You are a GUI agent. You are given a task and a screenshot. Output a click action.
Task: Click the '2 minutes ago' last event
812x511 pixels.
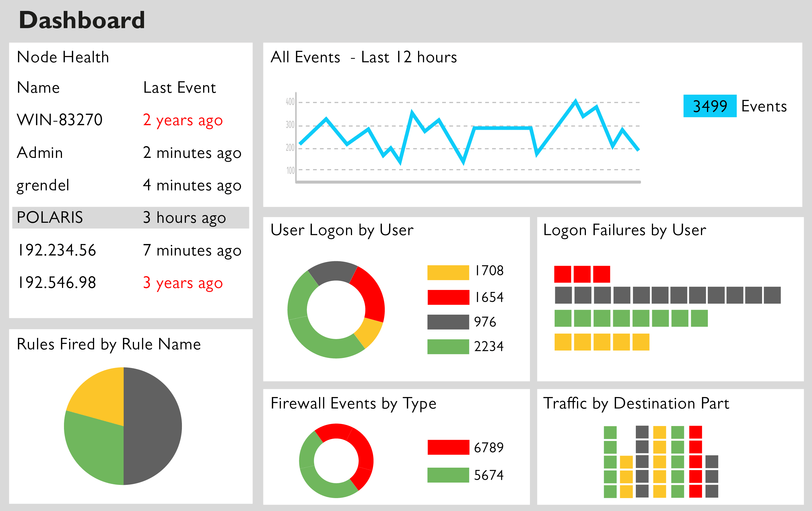coord(192,154)
